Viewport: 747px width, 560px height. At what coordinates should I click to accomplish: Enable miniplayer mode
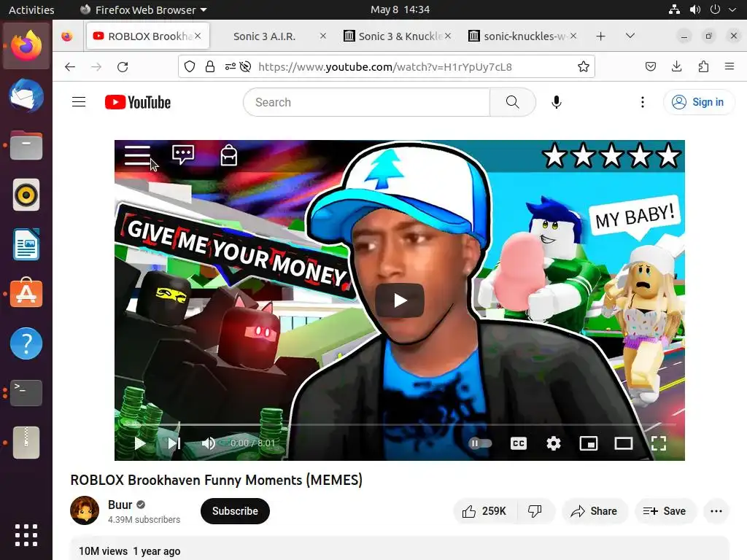click(x=589, y=443)
